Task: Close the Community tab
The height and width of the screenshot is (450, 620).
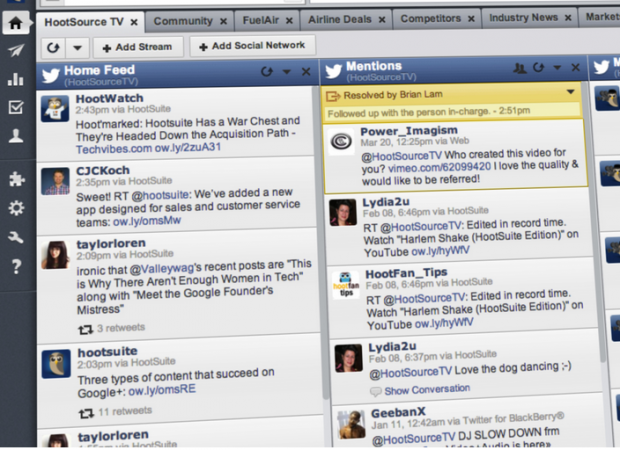Action: coord(223,21)
